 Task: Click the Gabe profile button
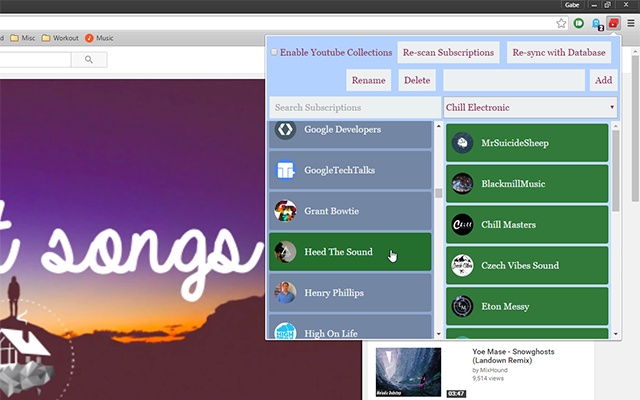[x=572, y=5]
